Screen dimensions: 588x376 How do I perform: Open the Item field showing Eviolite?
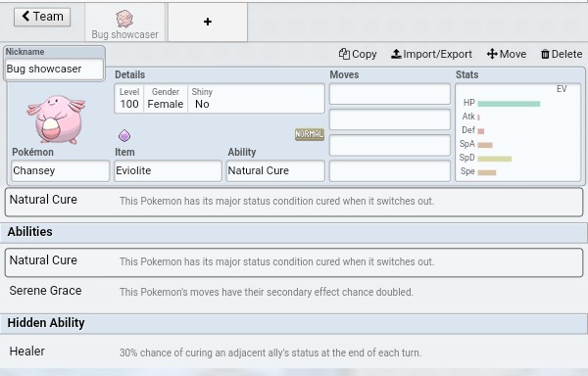tap(168, 170)
